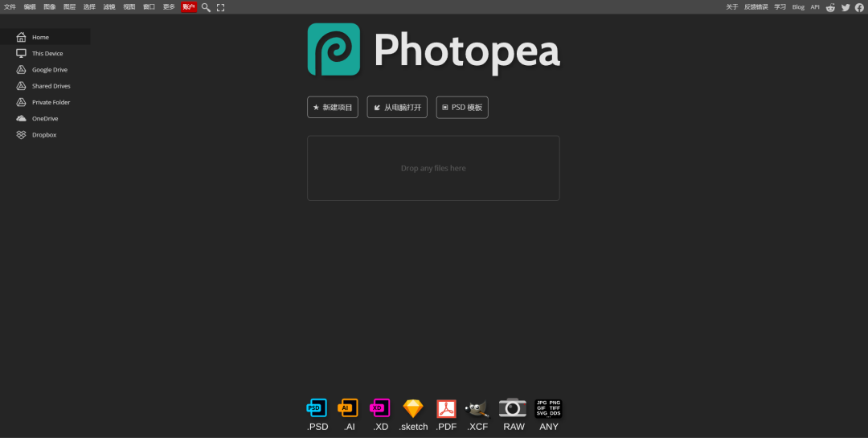The image size is (868, 438).
Task: Click the .AI file format icon
Action: 348,408
